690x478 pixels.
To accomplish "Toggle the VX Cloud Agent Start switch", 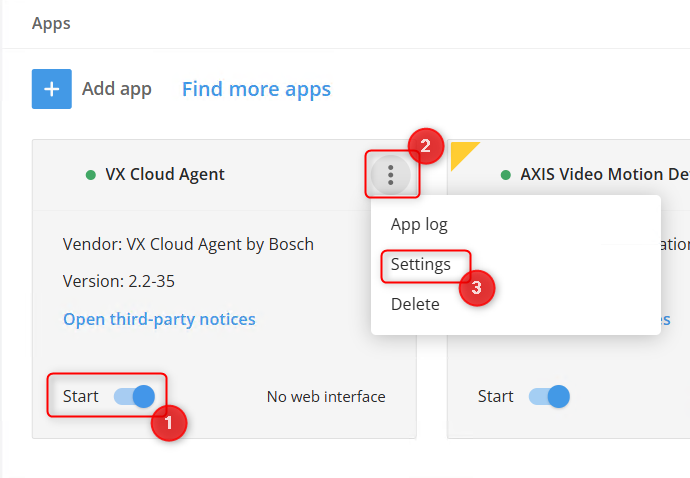I will (x=134, y=396).
